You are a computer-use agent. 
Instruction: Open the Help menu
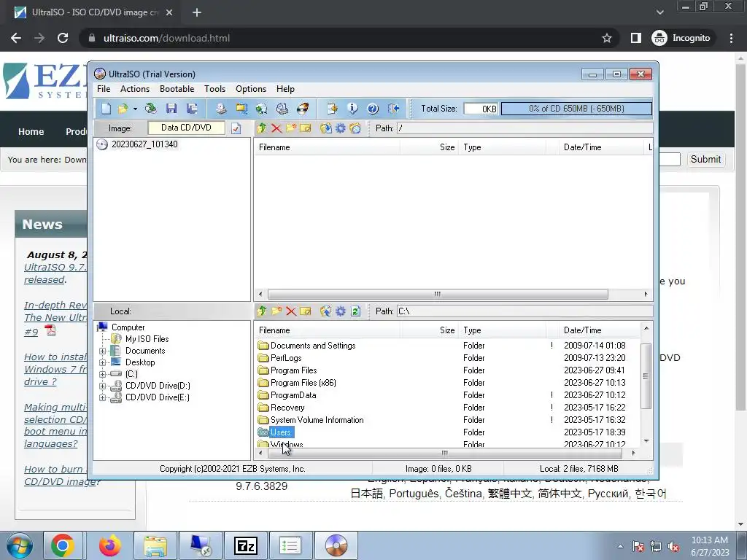pos(285,89)
